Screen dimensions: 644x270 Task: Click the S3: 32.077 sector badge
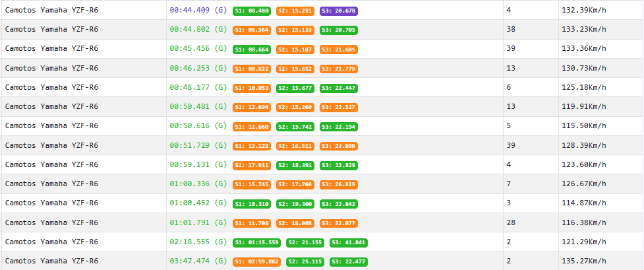(x=339, y=223)
